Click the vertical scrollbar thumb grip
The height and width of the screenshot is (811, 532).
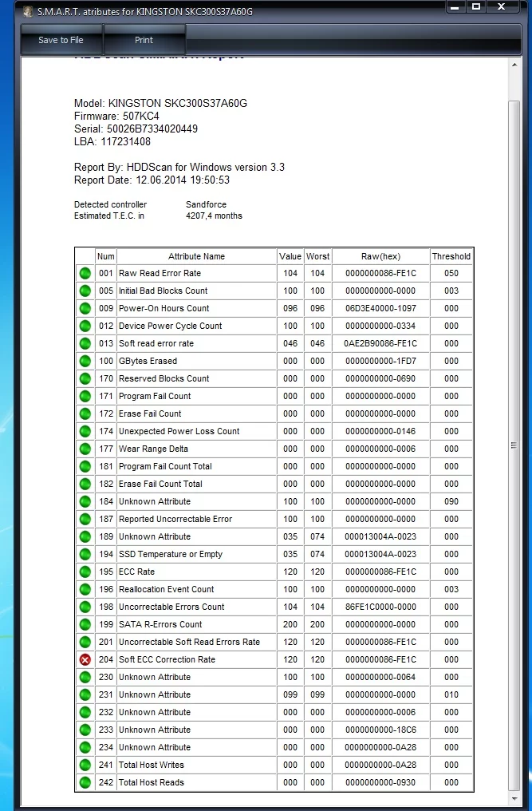[x=514, y=445]
